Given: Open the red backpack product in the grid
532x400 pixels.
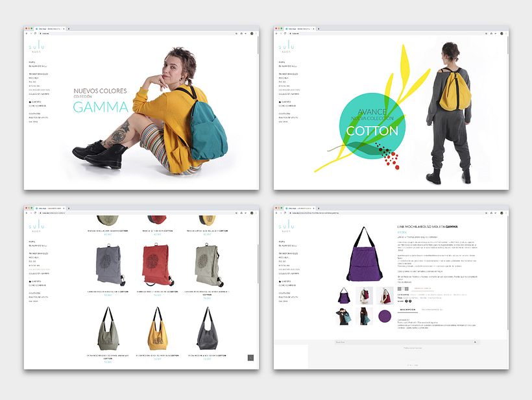Looking at the screenshot, I should (x=158, y=265).
